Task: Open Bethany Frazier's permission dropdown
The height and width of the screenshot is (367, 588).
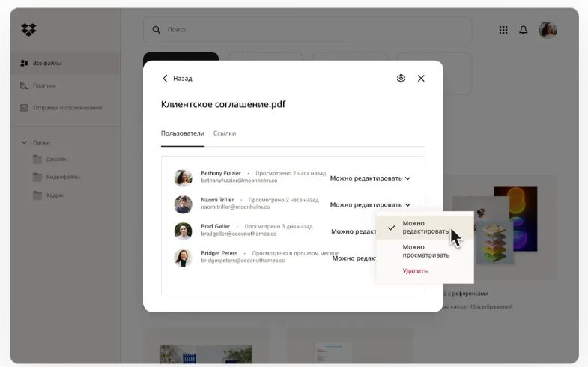Action: pos(370,178)
